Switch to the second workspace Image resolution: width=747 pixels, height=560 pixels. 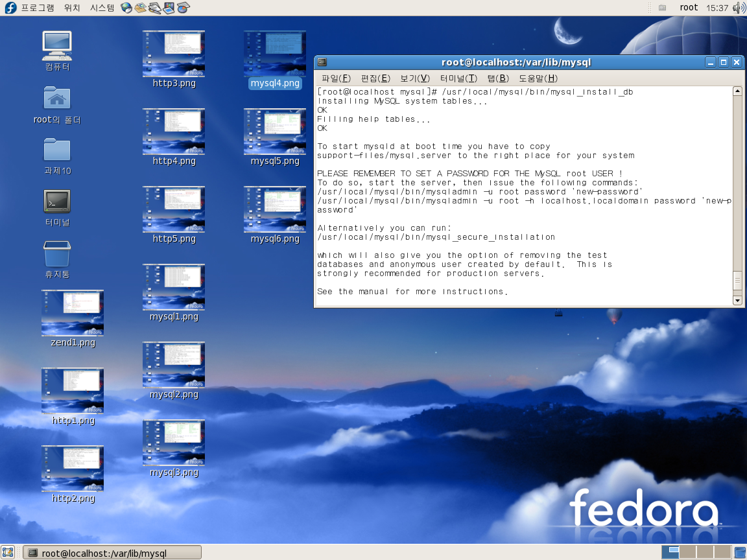687,552
